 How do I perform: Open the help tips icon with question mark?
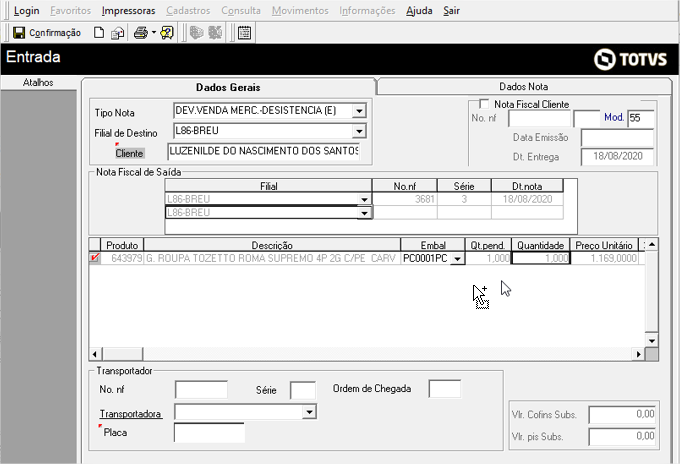[167, 33]
